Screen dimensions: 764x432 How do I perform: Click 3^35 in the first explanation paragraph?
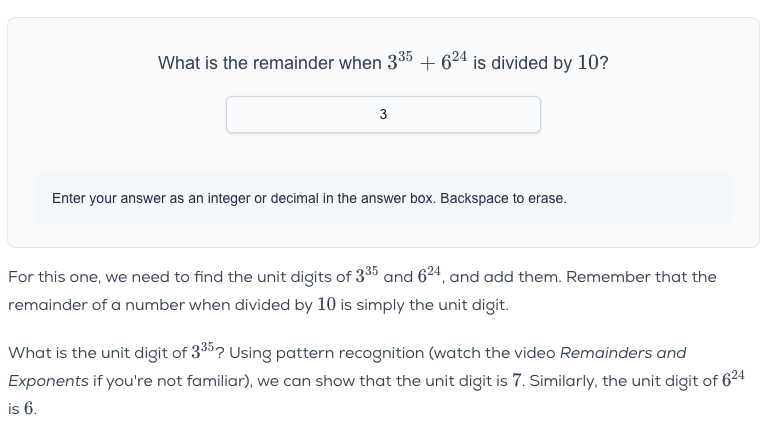[x=367, y=276]
